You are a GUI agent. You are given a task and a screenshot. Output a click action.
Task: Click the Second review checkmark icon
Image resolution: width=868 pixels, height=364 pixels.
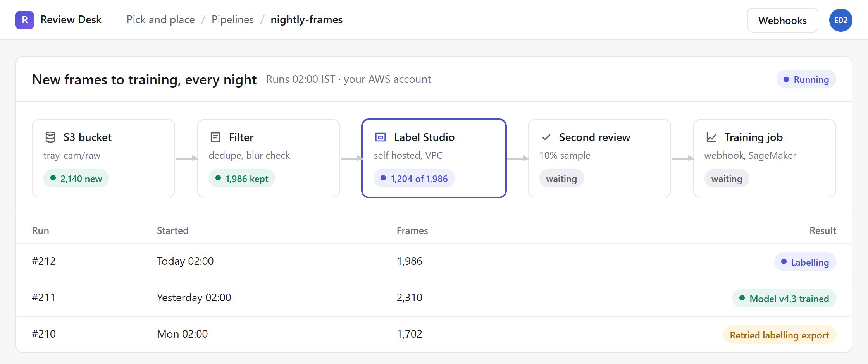point(546,137)
